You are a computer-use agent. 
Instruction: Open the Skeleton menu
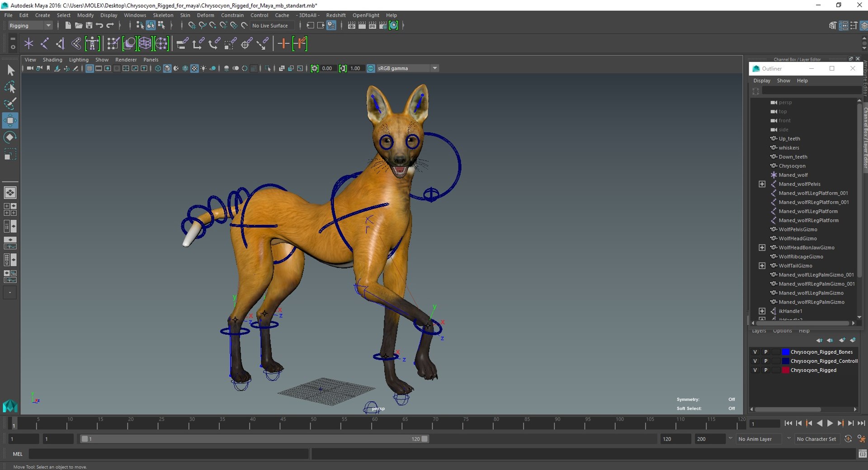163,15
